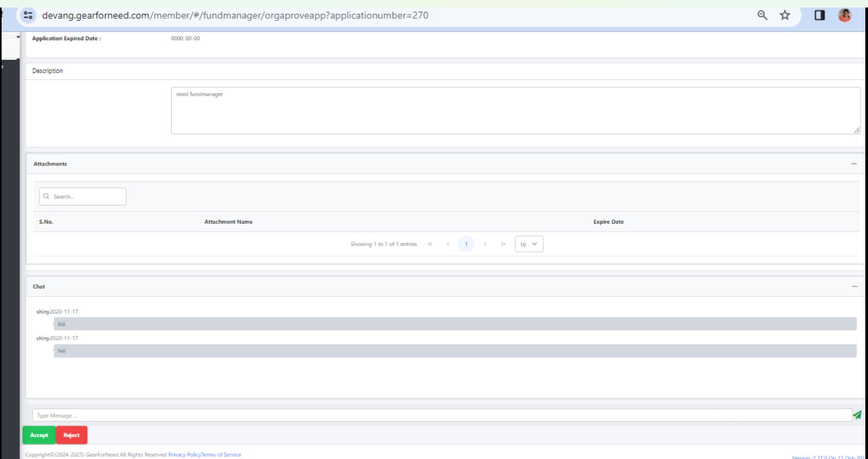This screenshot has width=868, height=459.
Task: Click the green send message icon
Action: [x=857, y=415]
